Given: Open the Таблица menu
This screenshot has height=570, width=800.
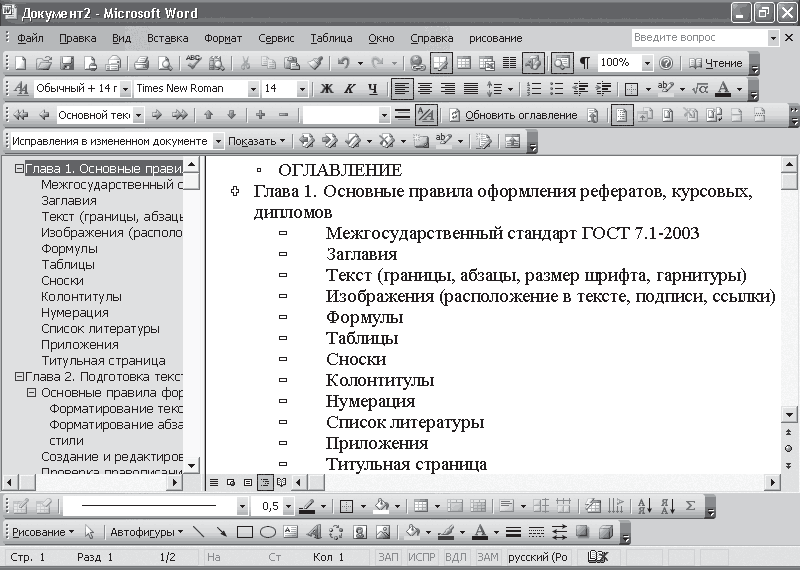Looking at the screenshot, I should point(331,38).
